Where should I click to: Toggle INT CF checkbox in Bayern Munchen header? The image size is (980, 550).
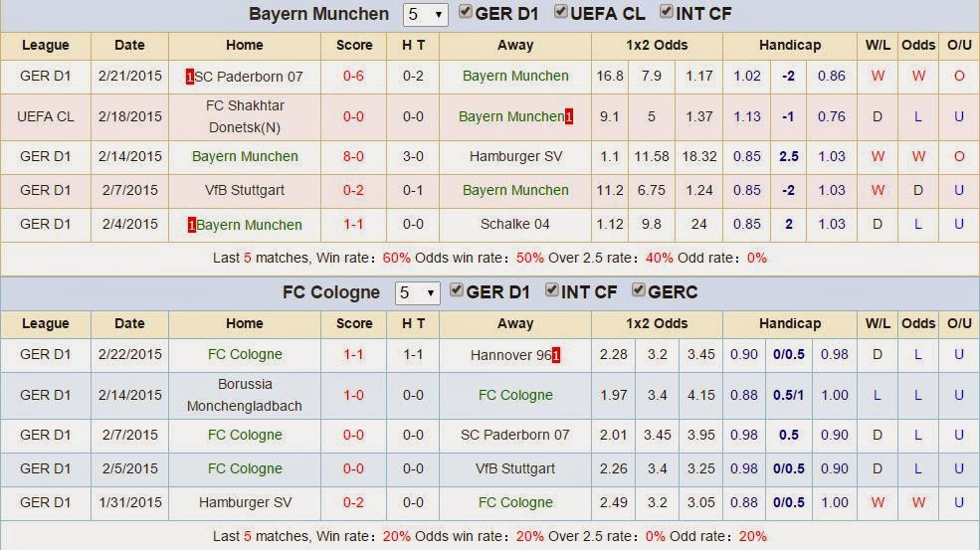pyautogui.click(x=666, y=13)
